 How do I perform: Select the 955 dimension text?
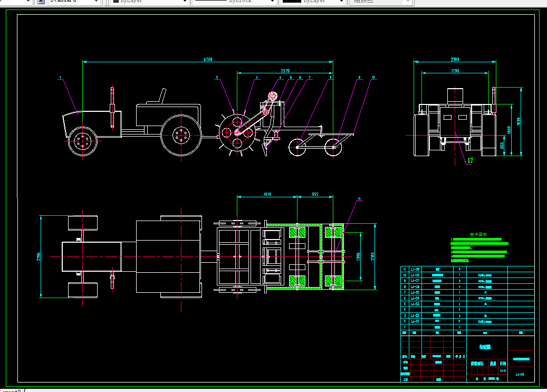(x=315, y=194)
